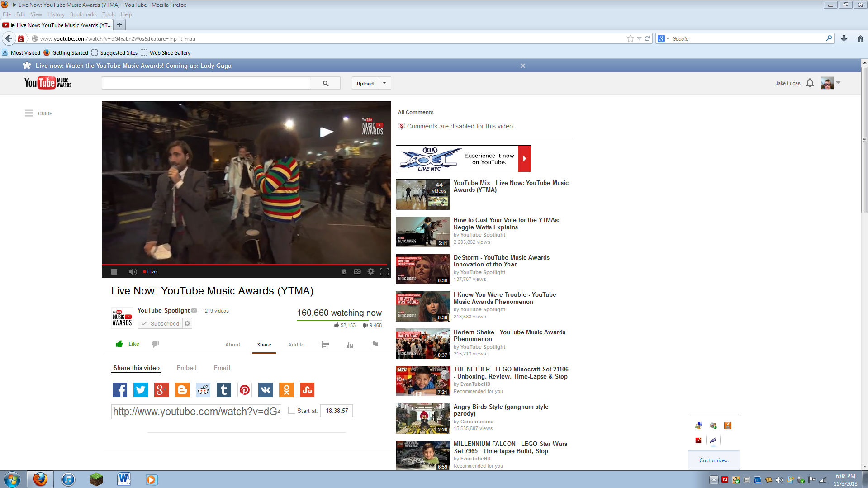
Task: Report the video with flag icon
Action: tap(375, 345)
